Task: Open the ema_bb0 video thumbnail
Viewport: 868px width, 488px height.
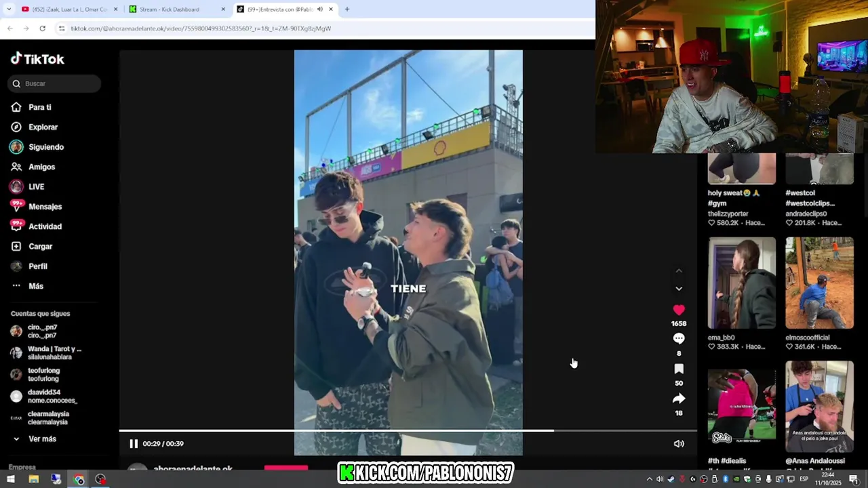Action: [742, 283]
